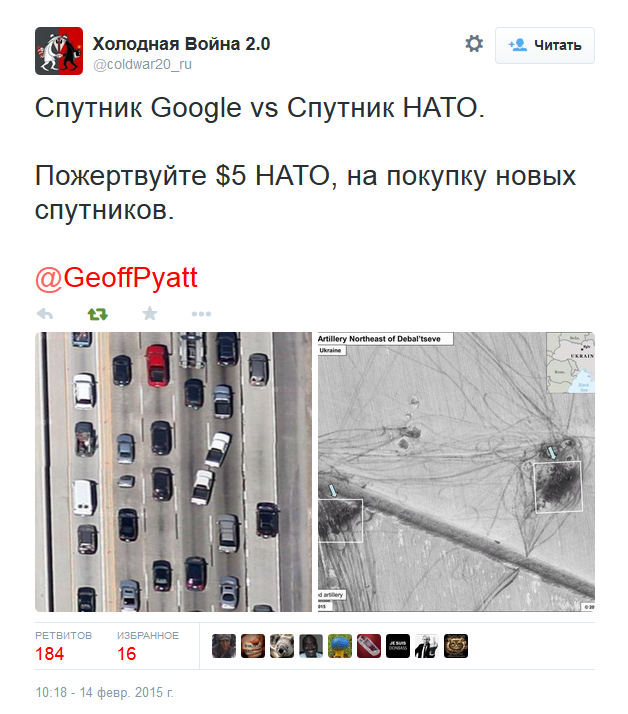Open the highway traffic satellite image

point(174,472)
